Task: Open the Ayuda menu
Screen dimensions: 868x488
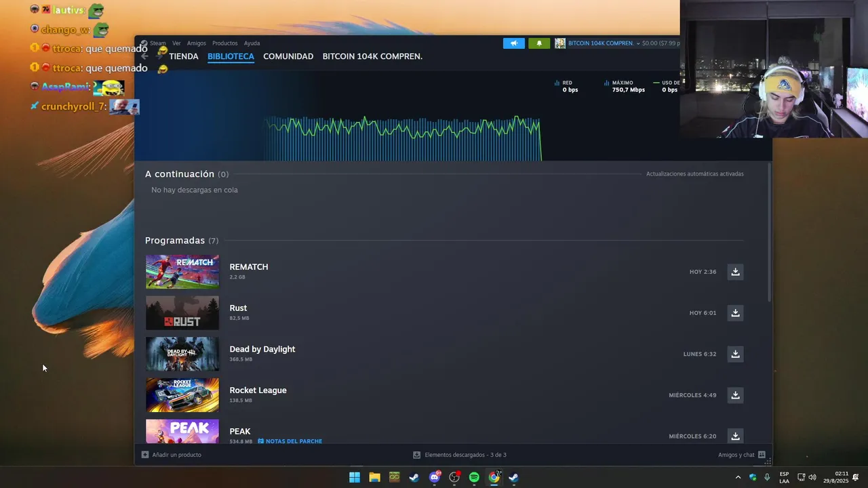Action: tap(252, 43)
